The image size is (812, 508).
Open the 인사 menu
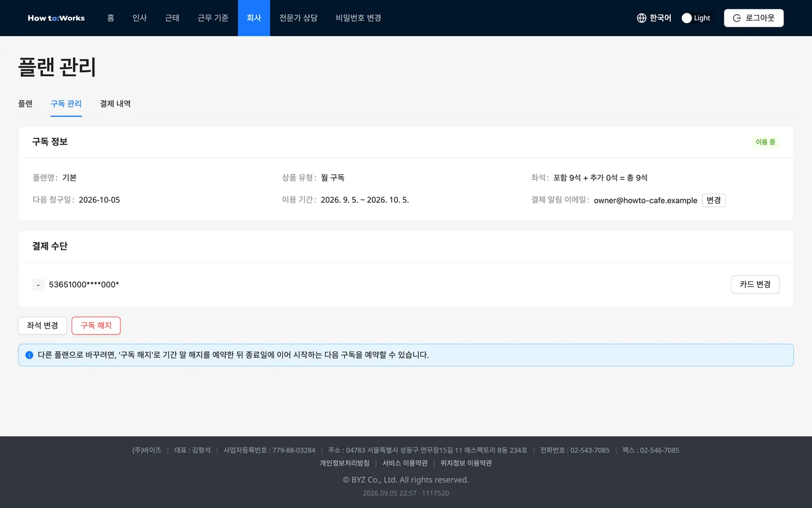[140, 18]
